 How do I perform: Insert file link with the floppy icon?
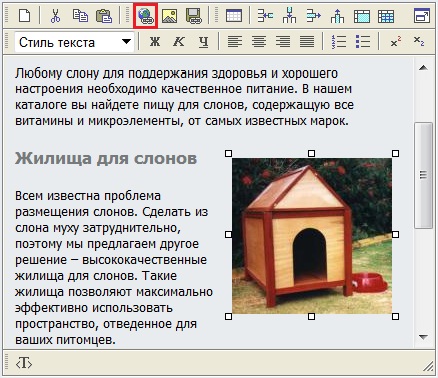coord(194,15)
